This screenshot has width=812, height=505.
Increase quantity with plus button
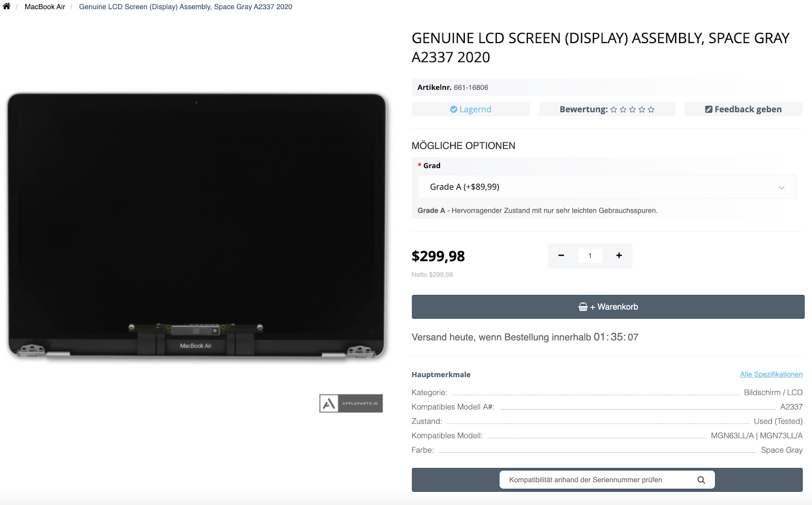coord(619,256)
